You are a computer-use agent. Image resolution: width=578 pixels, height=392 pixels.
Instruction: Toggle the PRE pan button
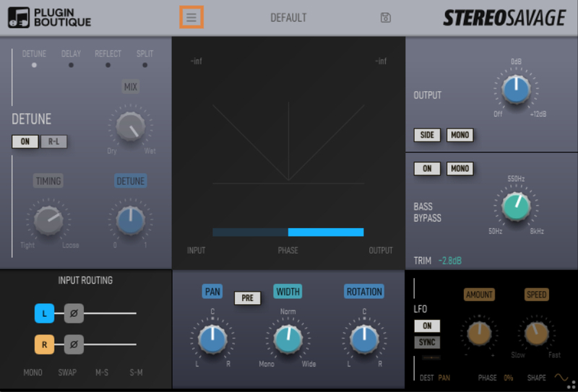pyautogui.click(x=247, y=298)
